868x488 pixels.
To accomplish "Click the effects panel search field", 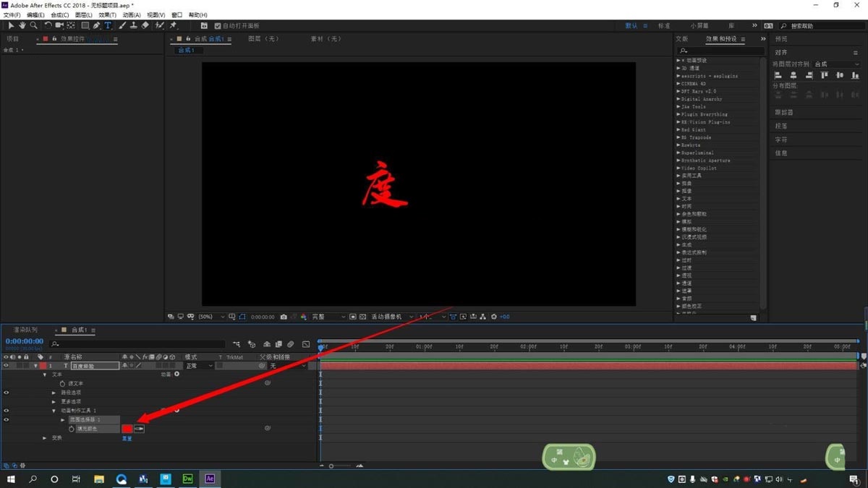I will (x=720, y=51).
